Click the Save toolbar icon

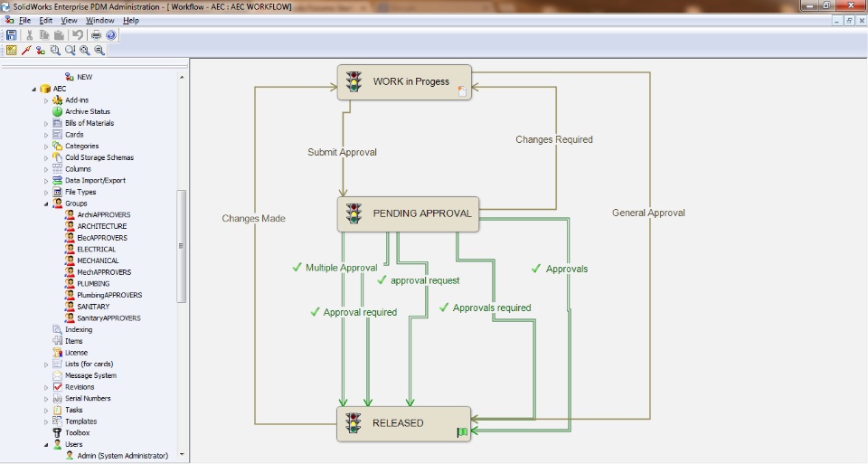pos(11,35)
